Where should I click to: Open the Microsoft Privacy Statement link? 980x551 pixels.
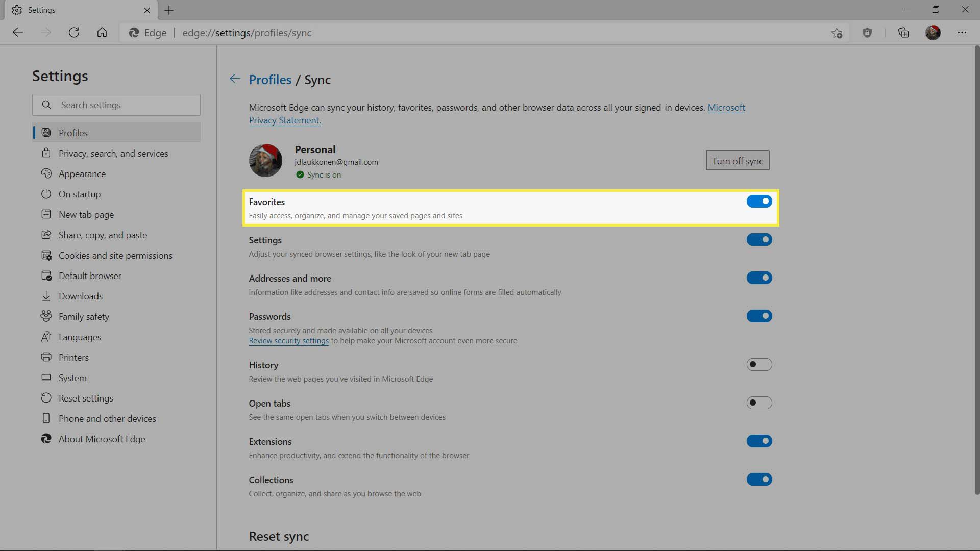point(726,108)
